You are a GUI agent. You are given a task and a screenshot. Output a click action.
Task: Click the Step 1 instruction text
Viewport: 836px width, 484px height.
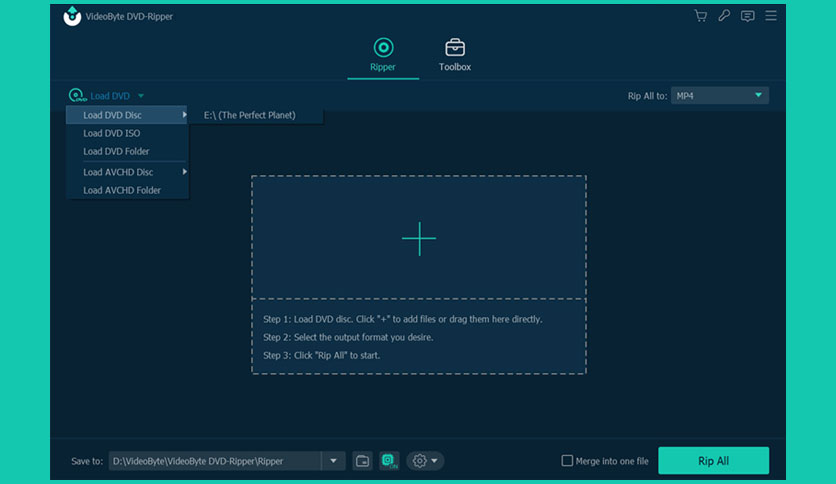coord(403,319)
